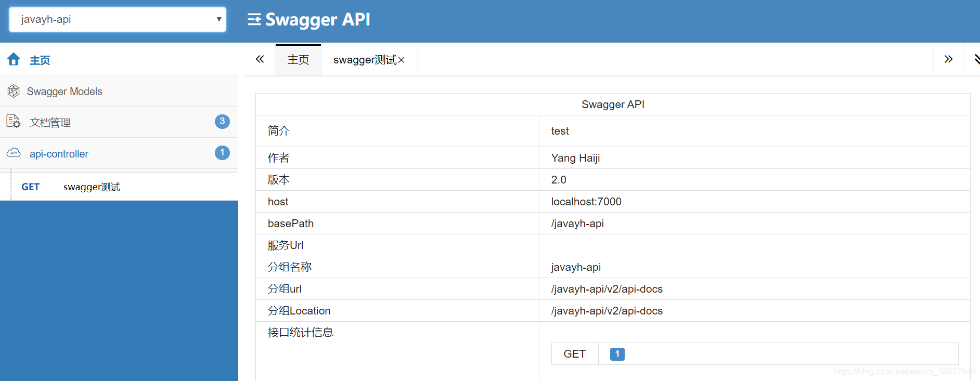
Task: Open the javayh-api group dropdown
Action: [x=118, y=19]
